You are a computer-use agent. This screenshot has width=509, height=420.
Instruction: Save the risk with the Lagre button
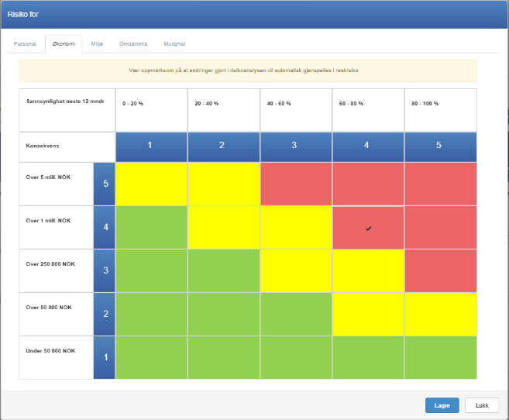(x=442, y=405)
